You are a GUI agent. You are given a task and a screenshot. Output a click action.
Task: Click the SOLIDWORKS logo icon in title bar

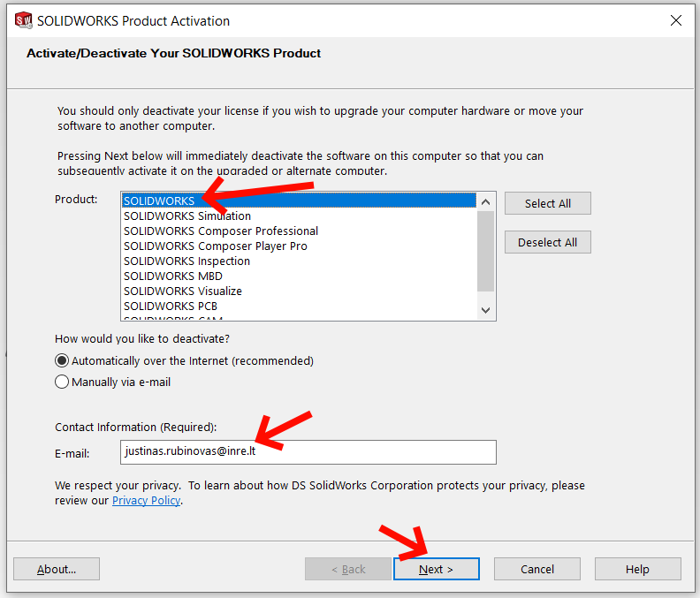[x=23, y=20]
